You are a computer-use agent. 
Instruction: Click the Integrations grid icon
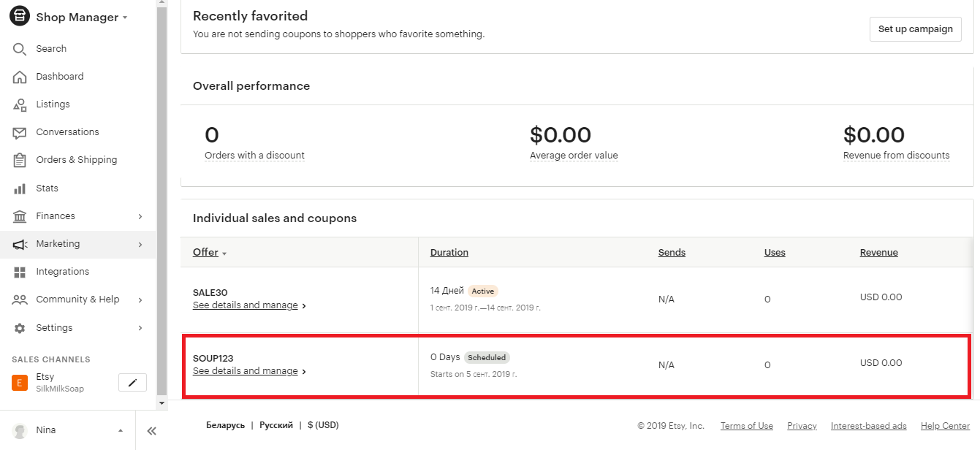tap(20, 272)
